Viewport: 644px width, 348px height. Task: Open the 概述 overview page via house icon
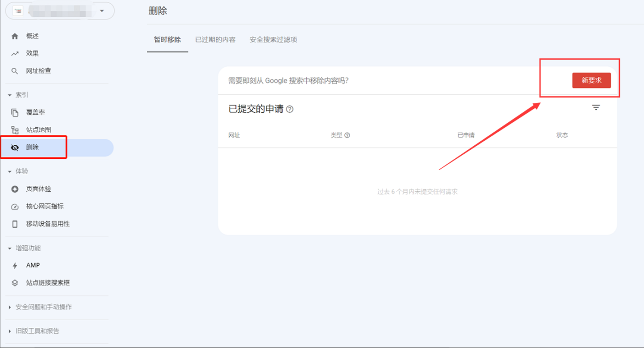tap(15, 35)
